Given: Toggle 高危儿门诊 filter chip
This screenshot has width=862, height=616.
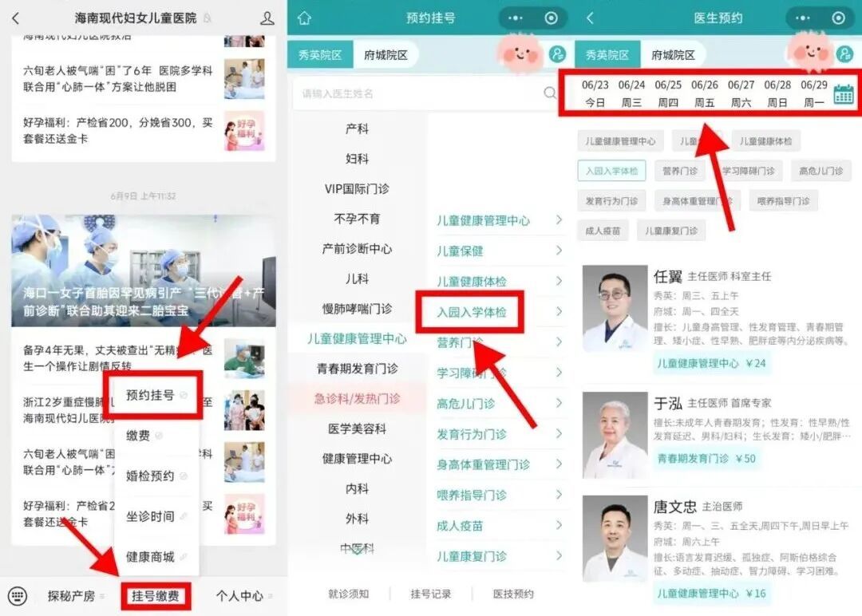Looking at the screenshot, I should [820, 171].
